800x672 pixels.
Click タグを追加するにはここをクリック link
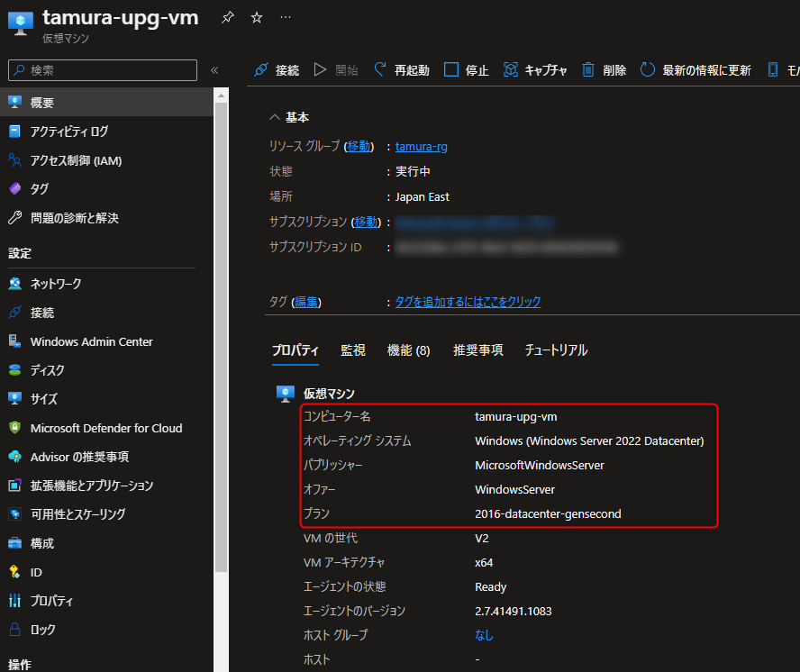click(468, 302)
